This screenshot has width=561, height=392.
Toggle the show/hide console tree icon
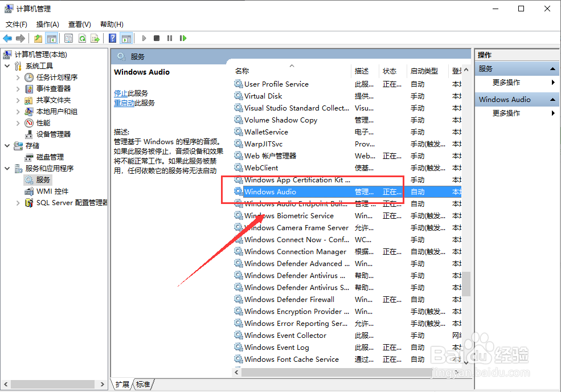point(52,38)
